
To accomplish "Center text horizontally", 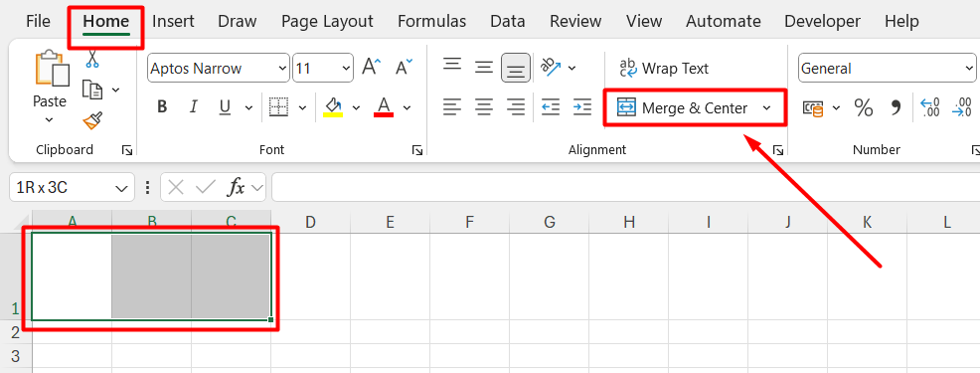I will coord(484,107).
